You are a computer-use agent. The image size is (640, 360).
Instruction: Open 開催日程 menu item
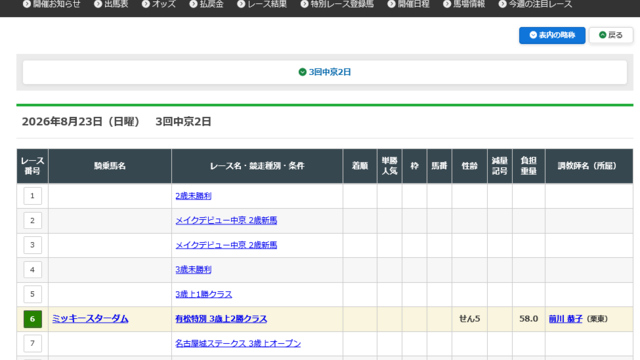click(408, 4)
